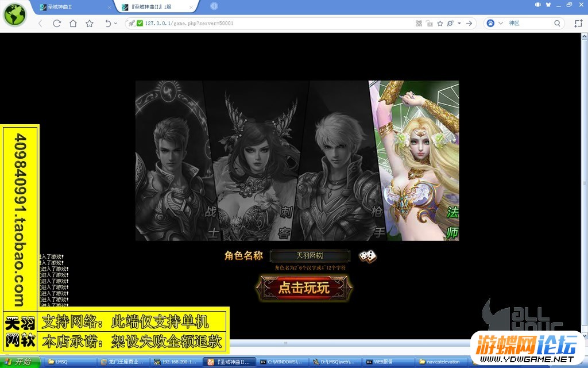The width and height of the screenshot is (588, 368).
Task: Roll the dice for a random name
Action: click(367, 256)
